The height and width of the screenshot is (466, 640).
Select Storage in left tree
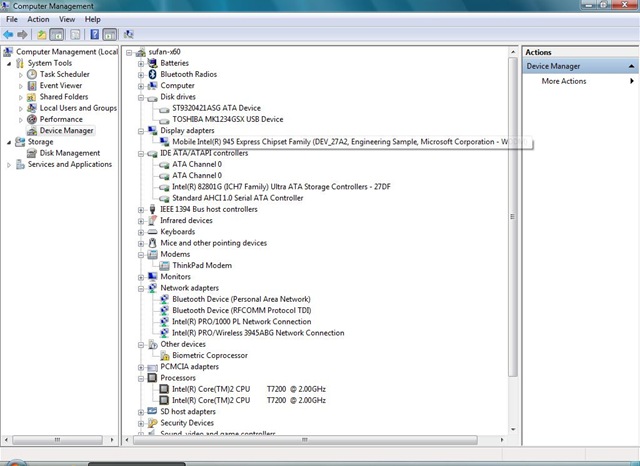pyautogui.click(x=40, y=142)
